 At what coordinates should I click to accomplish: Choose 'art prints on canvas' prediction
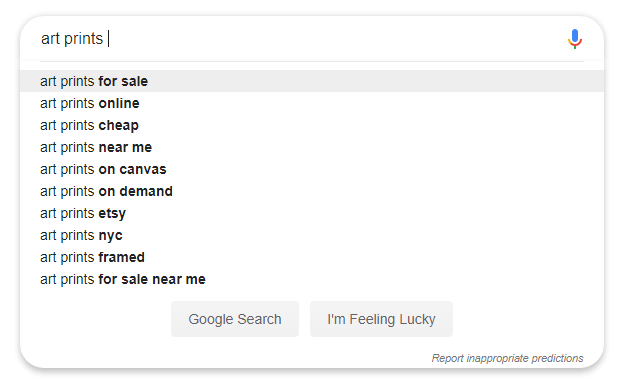312,169
